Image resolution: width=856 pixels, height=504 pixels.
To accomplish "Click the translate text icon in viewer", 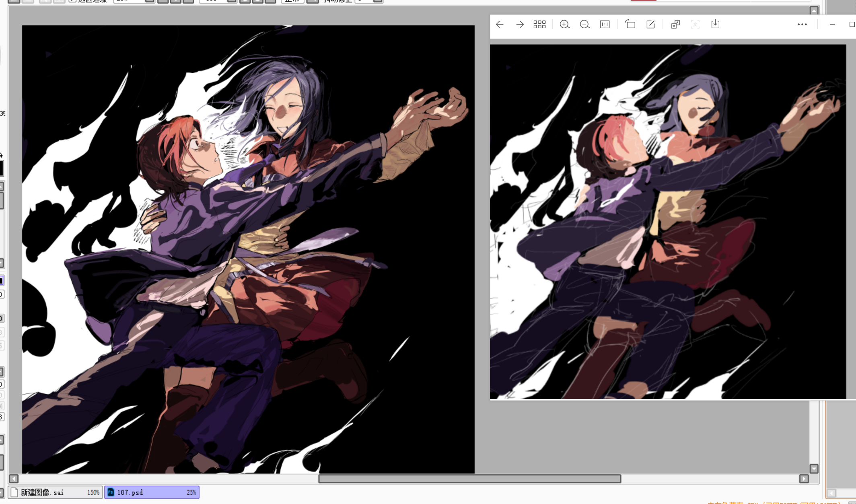I will [x=675, y=25].
